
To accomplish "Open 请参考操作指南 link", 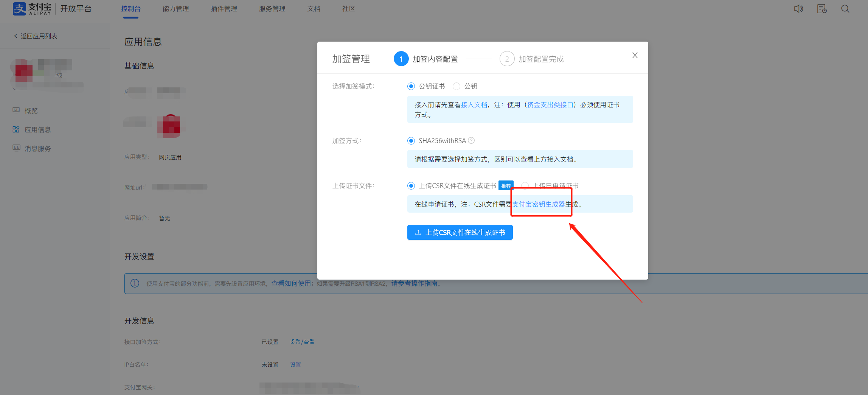I will (x=414, y=283).
